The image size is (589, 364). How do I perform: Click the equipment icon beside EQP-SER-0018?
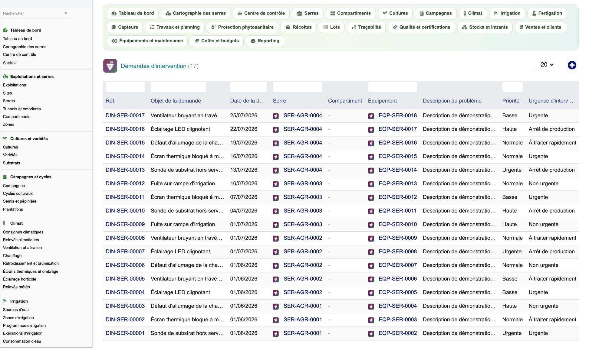pyautogui.click(x=371, y=116)
